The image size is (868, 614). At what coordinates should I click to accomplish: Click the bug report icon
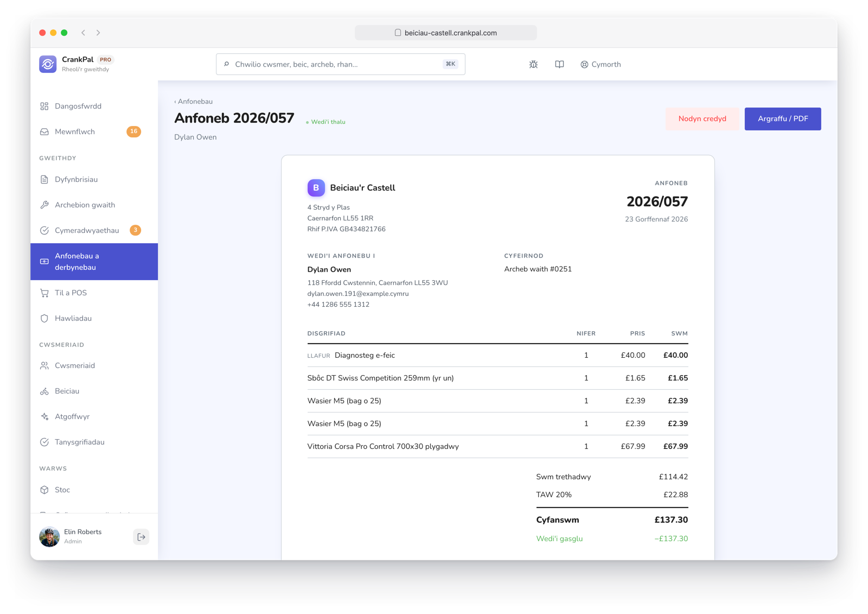pos(534,64)
